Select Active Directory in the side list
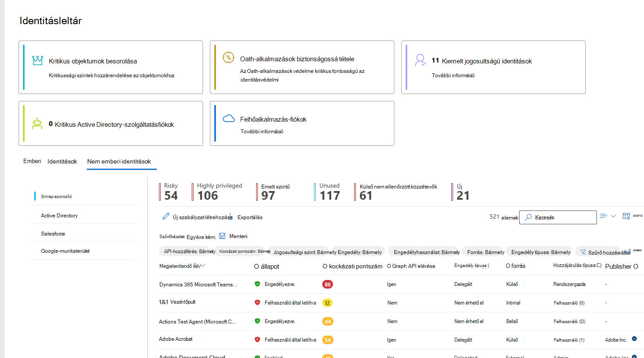The height and width of the screenshot is (358, 644). tap(82, 215)
